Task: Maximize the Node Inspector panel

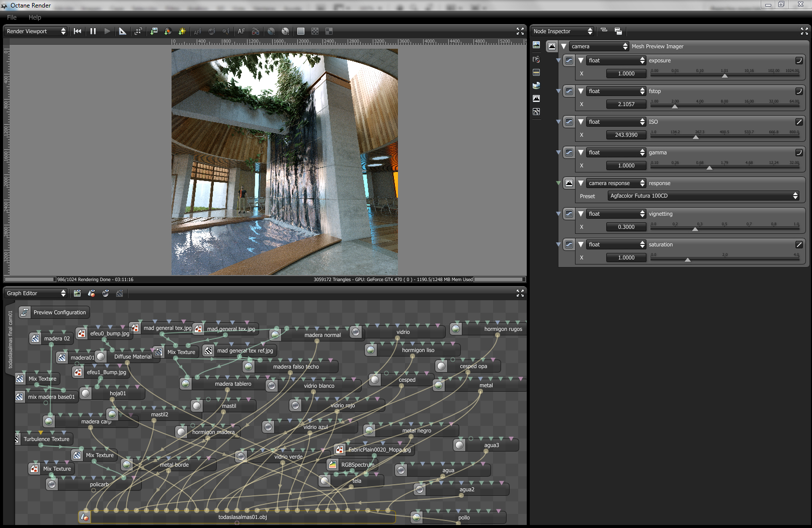Action: tap(804, 31)
